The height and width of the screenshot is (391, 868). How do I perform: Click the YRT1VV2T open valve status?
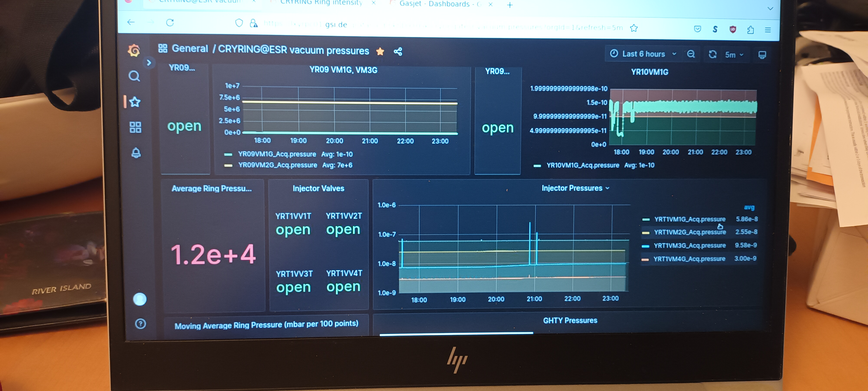click(343, 229)
